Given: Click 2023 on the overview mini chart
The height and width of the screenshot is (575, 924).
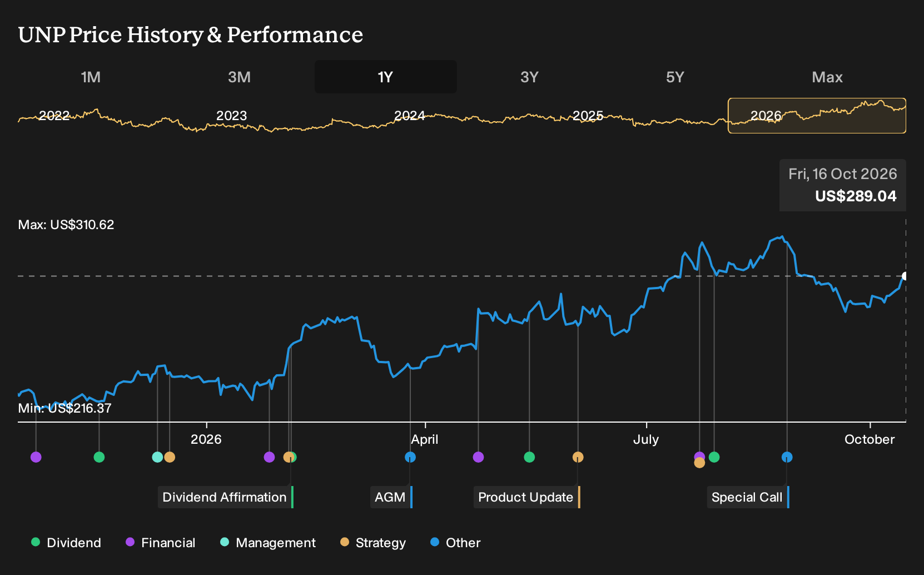Looking at the screenshot, I should pyautogui.click(x=231, y=116).
